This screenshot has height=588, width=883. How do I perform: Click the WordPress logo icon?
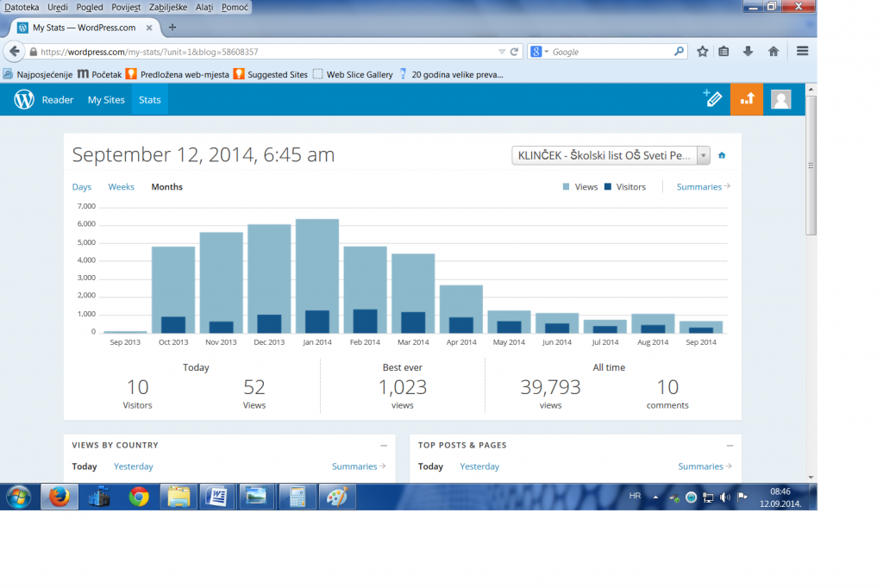click(x=24, y=100)
